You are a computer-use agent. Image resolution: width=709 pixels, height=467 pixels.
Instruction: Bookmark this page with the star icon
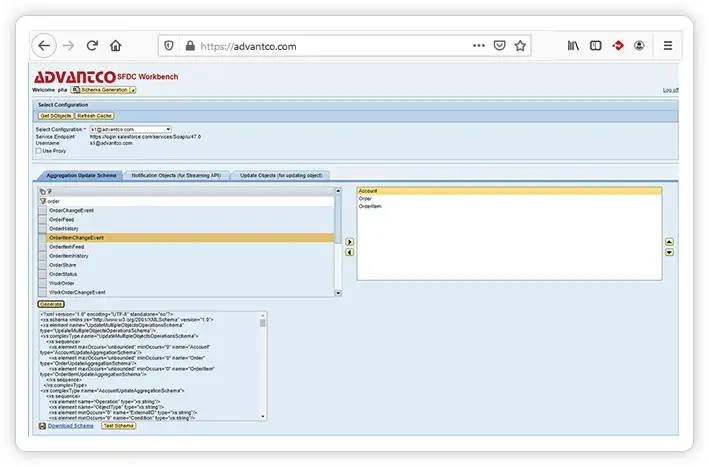[521, 46]
